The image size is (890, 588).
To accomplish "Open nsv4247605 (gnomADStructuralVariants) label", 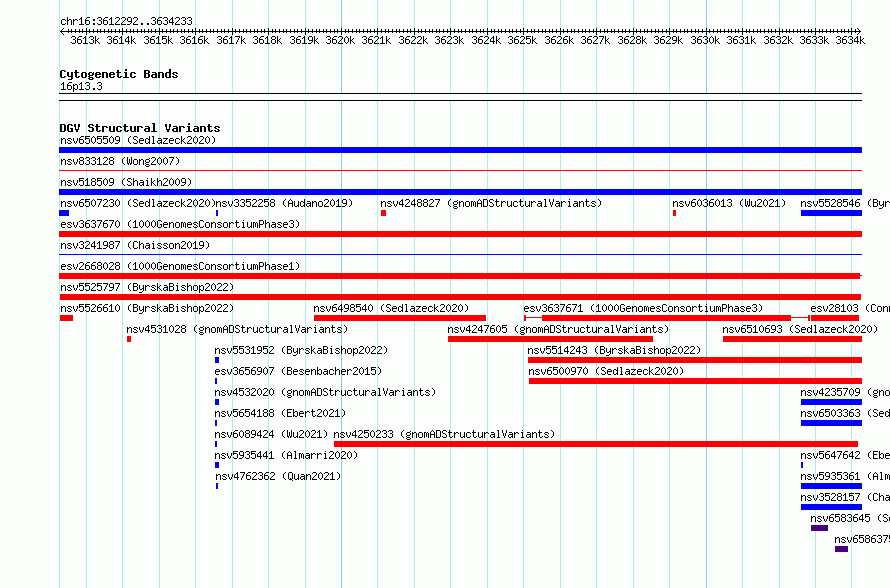I will click(x=558, y=329).
